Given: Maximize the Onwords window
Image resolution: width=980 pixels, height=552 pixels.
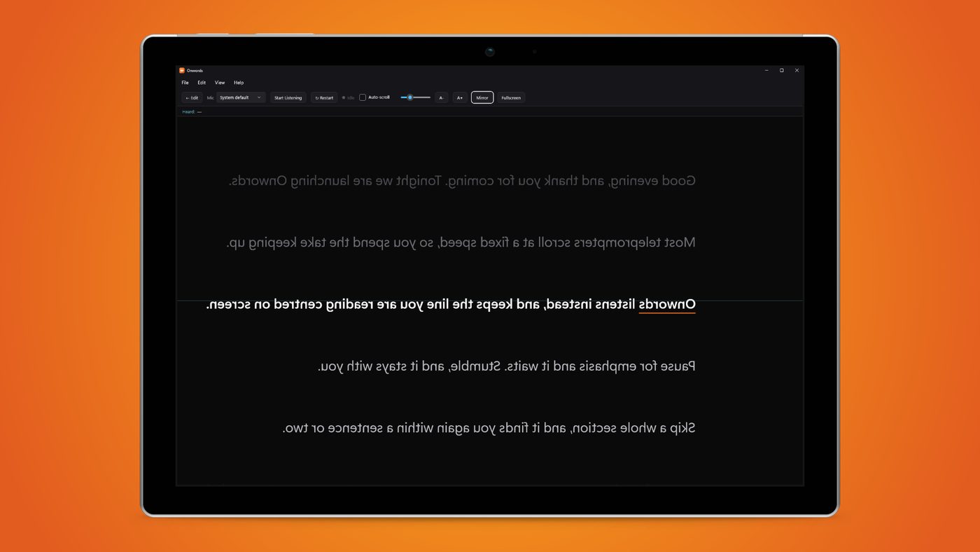Looking at the screenshot, I should tap(782, 70).
